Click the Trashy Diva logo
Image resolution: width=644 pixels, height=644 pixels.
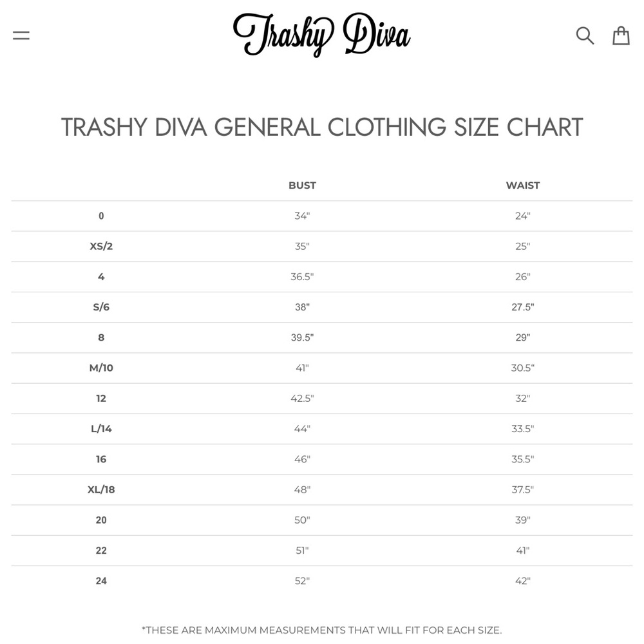321,35
